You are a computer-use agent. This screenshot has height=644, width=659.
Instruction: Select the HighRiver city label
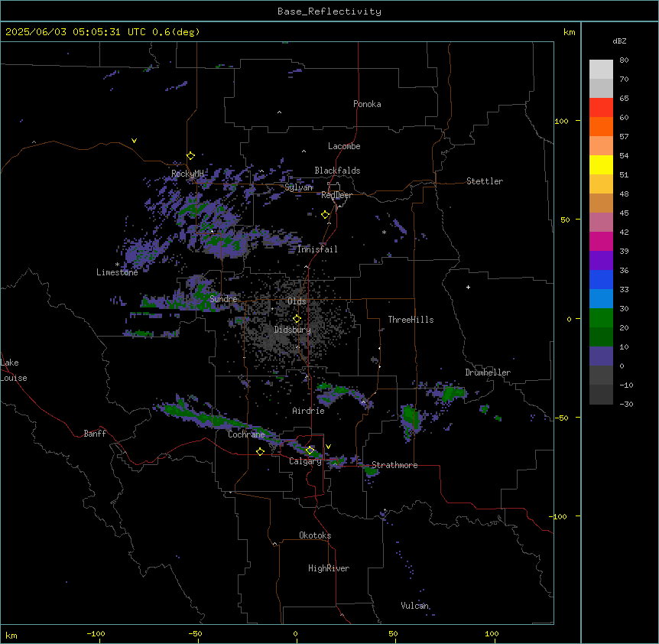[x=329, y=568]
